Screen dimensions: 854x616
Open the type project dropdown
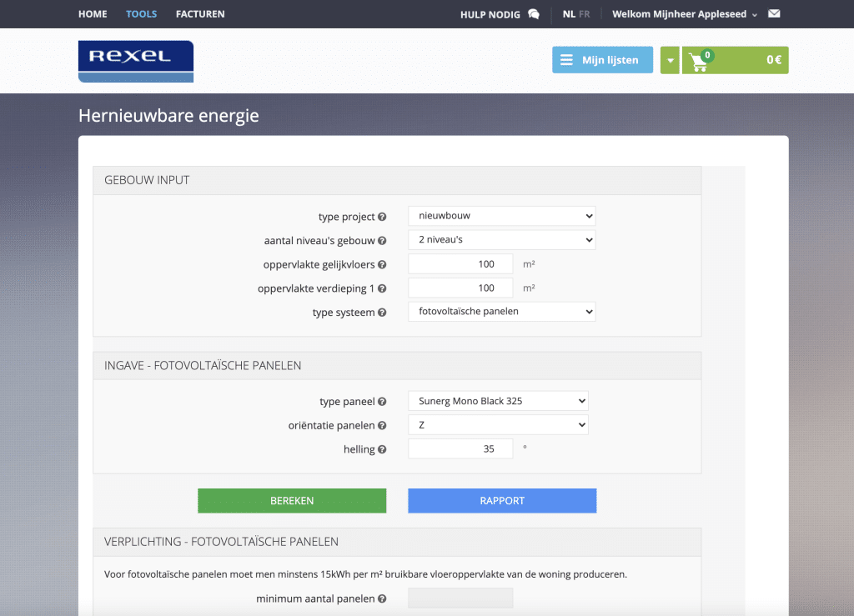(x=501, y=216)
